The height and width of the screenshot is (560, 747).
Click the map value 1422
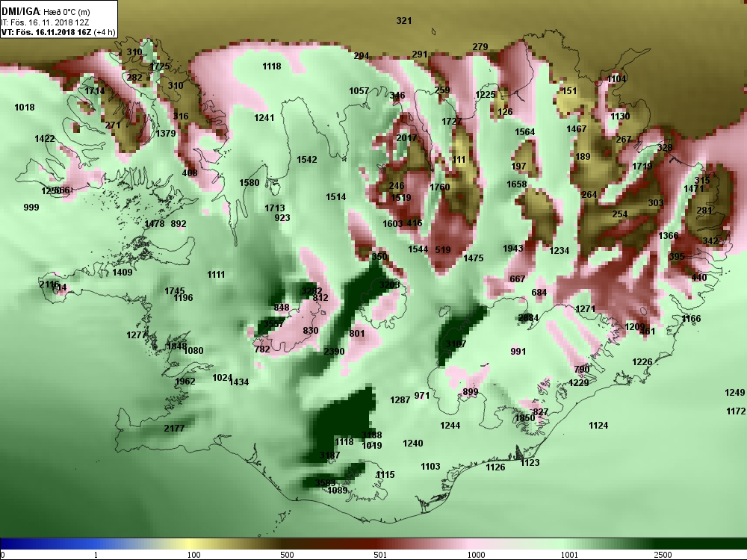[x=45, y=139]
